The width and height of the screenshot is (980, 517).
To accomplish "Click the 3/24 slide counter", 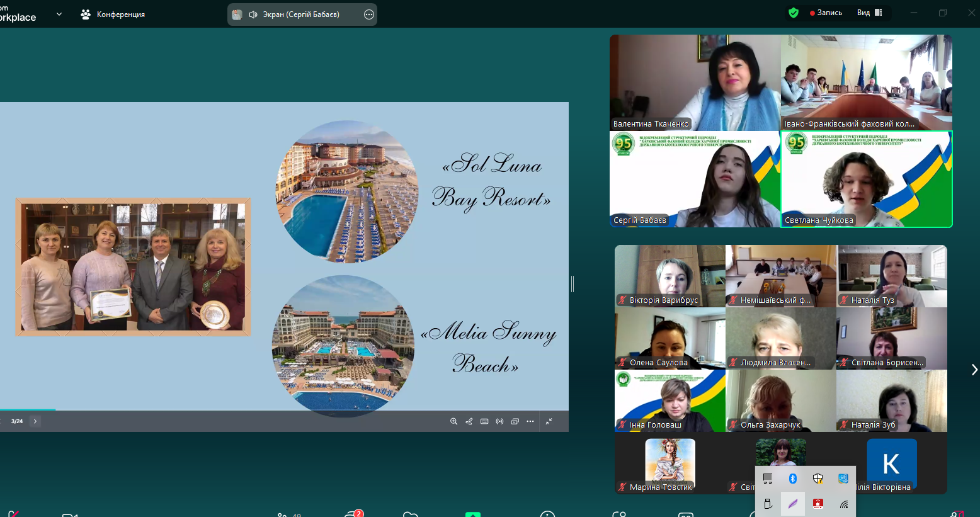I will (17, 421).
